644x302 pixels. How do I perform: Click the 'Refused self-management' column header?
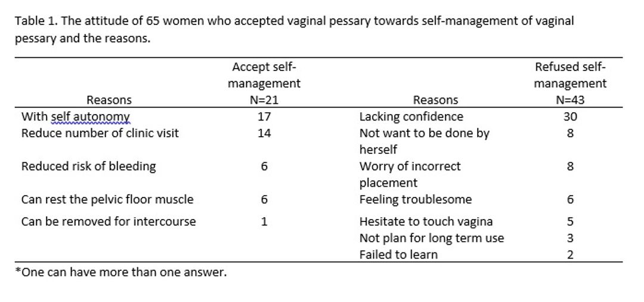tap(570, 84)
